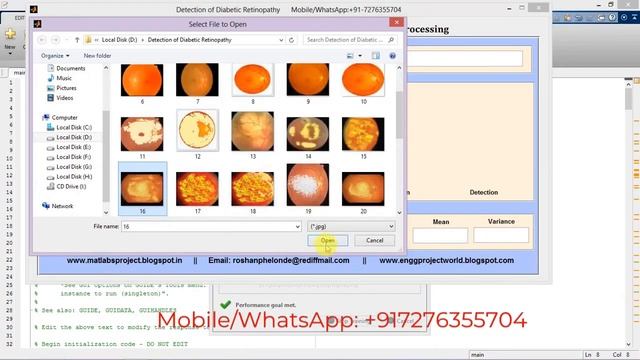Open the Organize menu
Image resolution: width=640 pixels, height=360 pixels.
point(55,56)
